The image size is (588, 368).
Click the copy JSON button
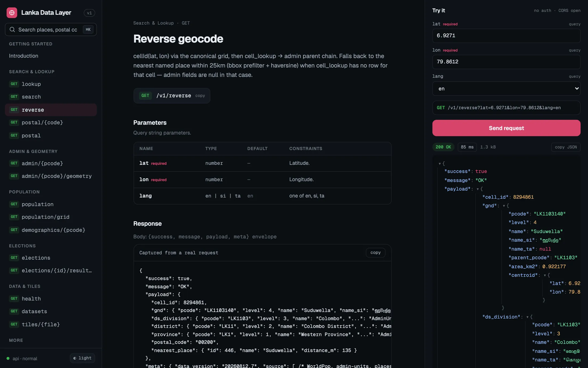[566, 147]
